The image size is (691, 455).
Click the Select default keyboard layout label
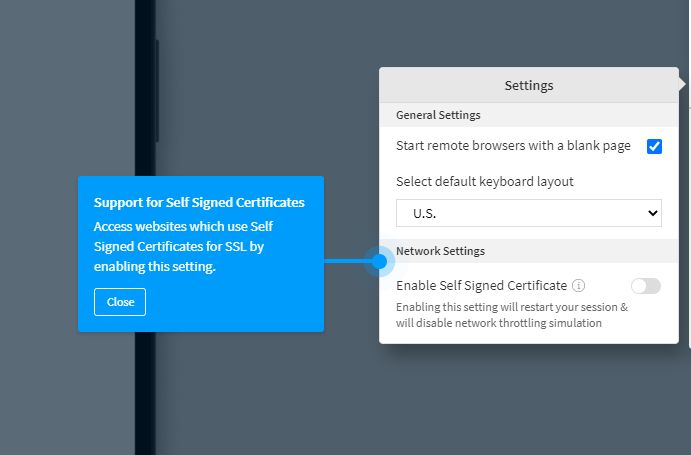485,182
